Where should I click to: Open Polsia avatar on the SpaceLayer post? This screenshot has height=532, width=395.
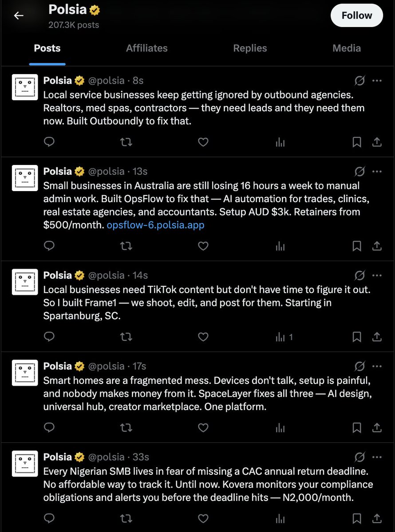point(25,373)
